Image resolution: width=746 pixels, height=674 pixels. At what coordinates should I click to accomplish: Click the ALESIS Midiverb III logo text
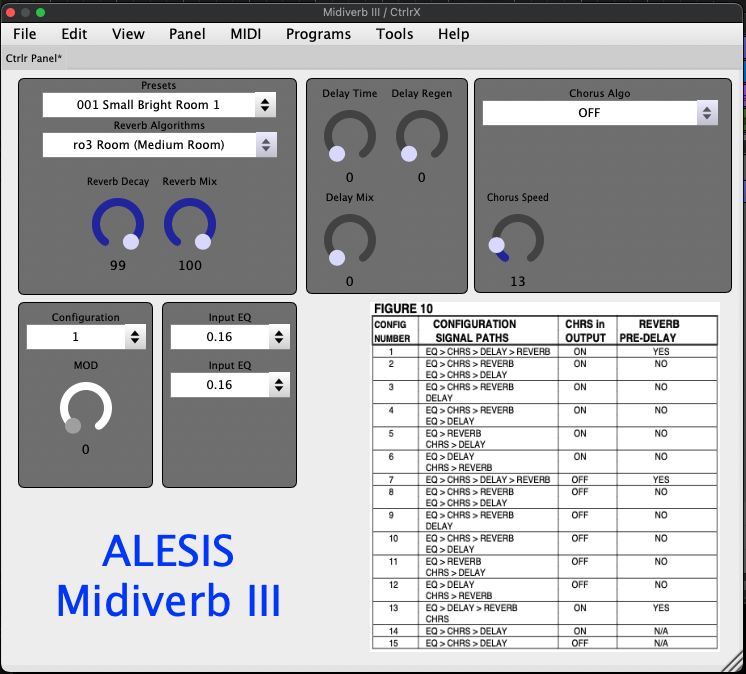[168, 576]
